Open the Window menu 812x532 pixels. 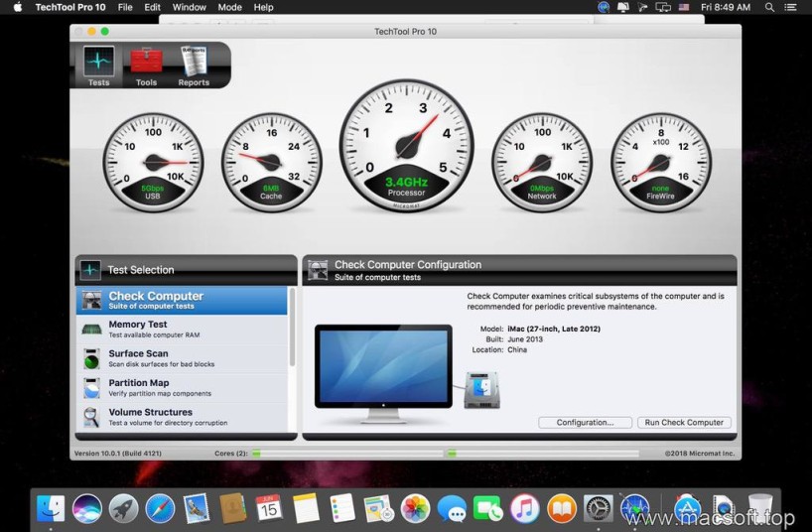coord(190,7)
